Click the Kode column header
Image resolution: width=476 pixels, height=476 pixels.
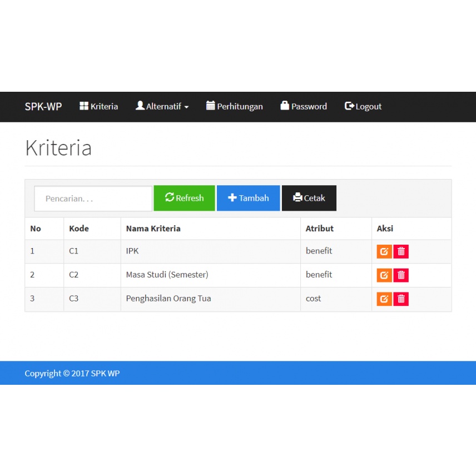coord(79,229)
